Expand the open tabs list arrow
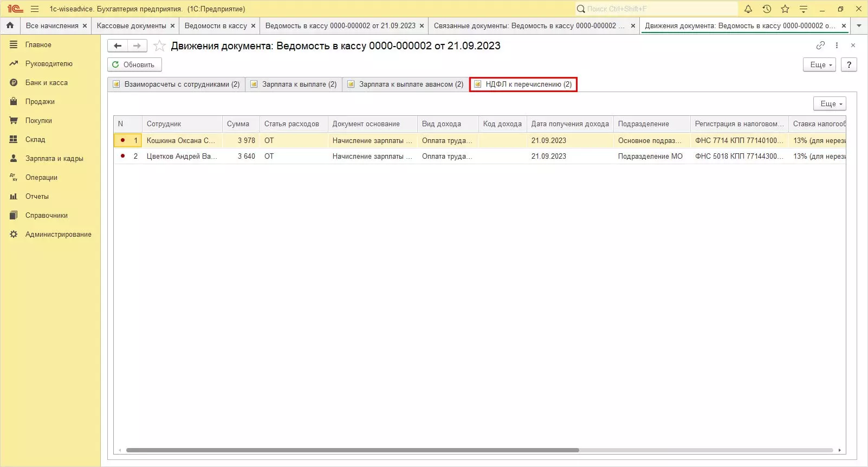This screenshot has height=467, width=868. pyautogui.click(x=859, y=25)
